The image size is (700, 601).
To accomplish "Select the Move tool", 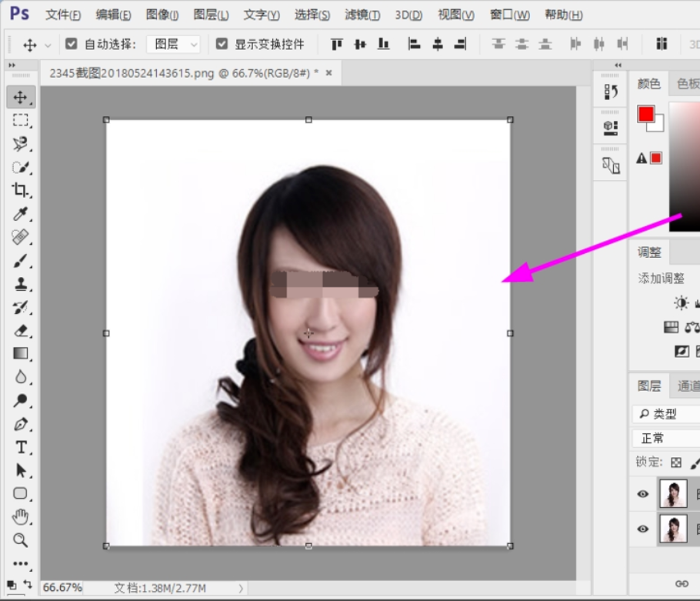I will click(x=21, y=97).
